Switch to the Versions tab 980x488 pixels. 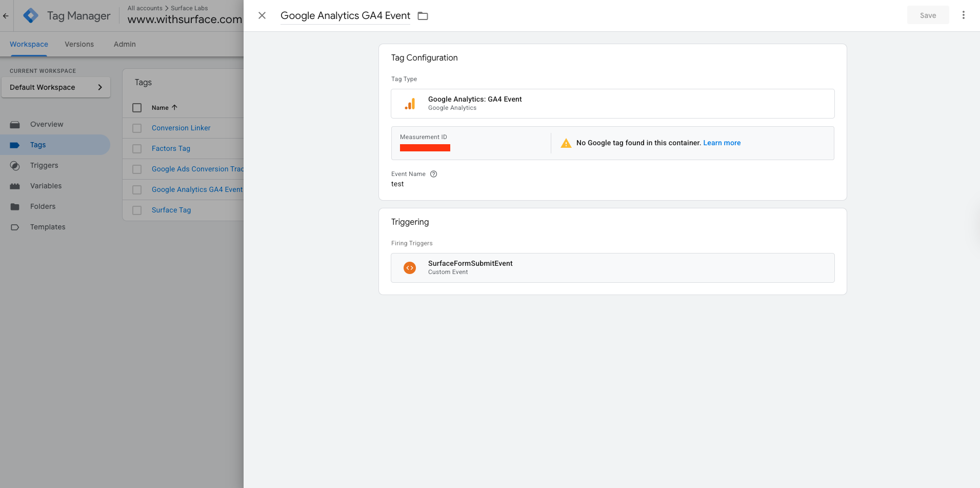(x=79, y=44)
